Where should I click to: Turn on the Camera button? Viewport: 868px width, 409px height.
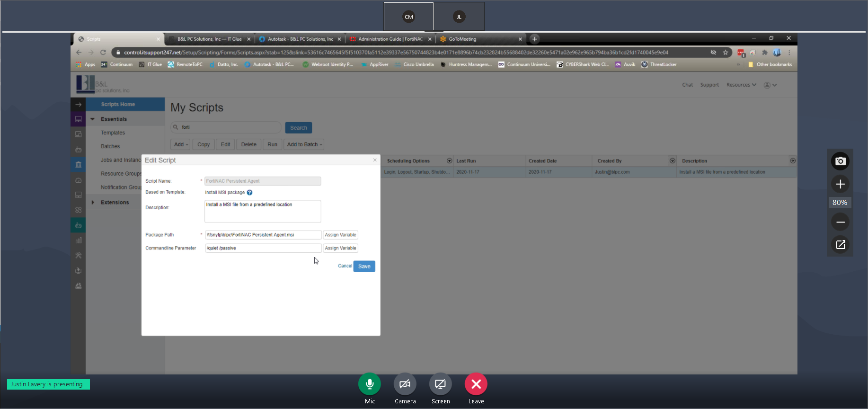(405, 384)
